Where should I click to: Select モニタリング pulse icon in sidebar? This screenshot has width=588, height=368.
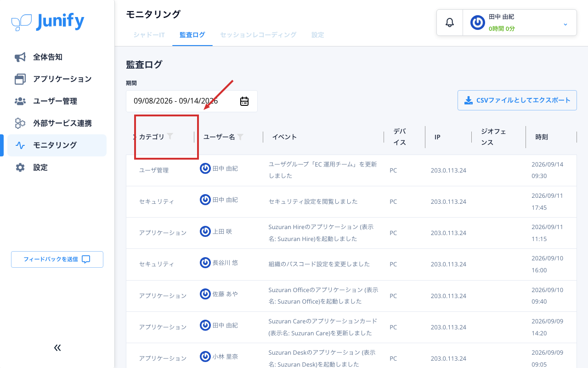(20, 145)
